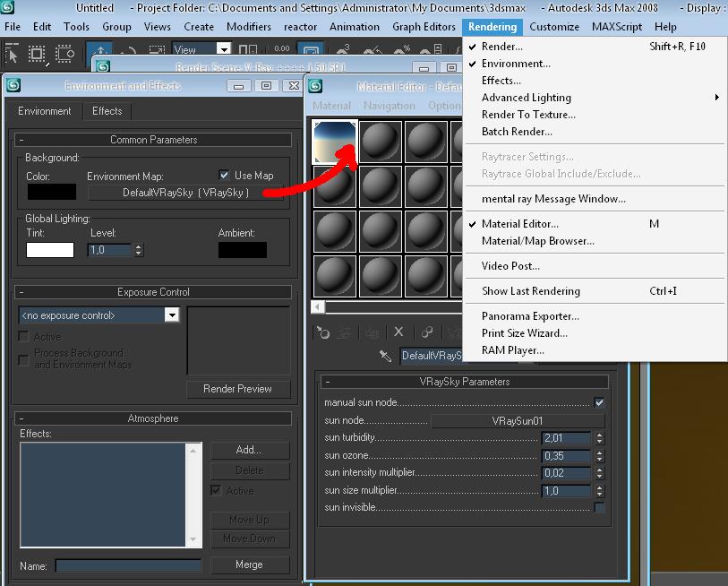Enable the sun invisible checkbox
Image resolution: width=728 pixels, height=586 pixels.
point(599,507)
